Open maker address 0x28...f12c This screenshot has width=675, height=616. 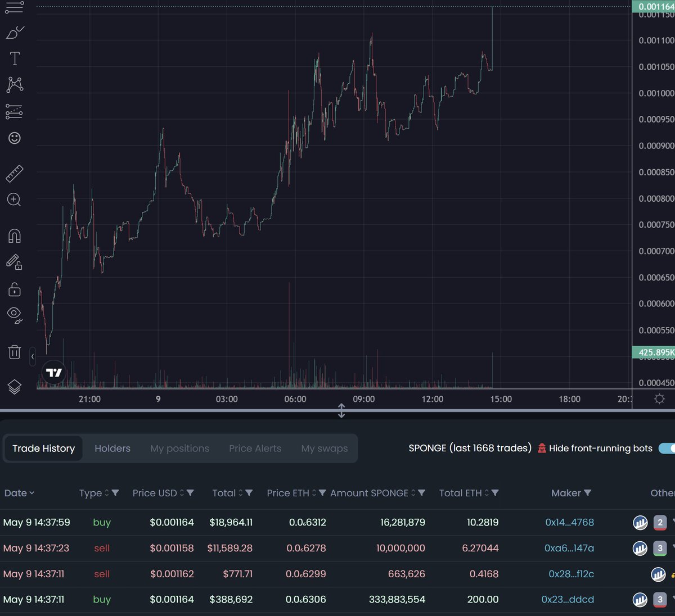coord(571,574)
